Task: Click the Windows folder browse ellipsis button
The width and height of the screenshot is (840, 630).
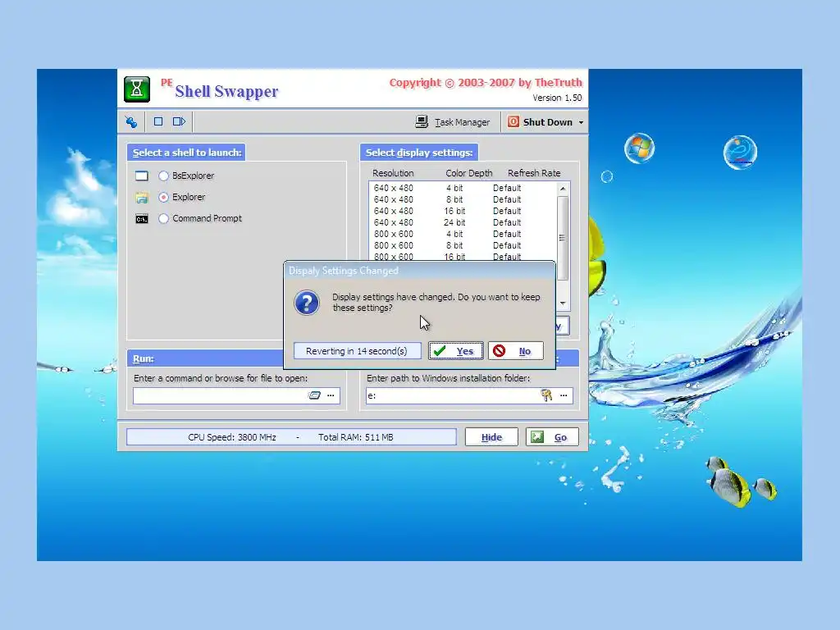Action: 564,395
